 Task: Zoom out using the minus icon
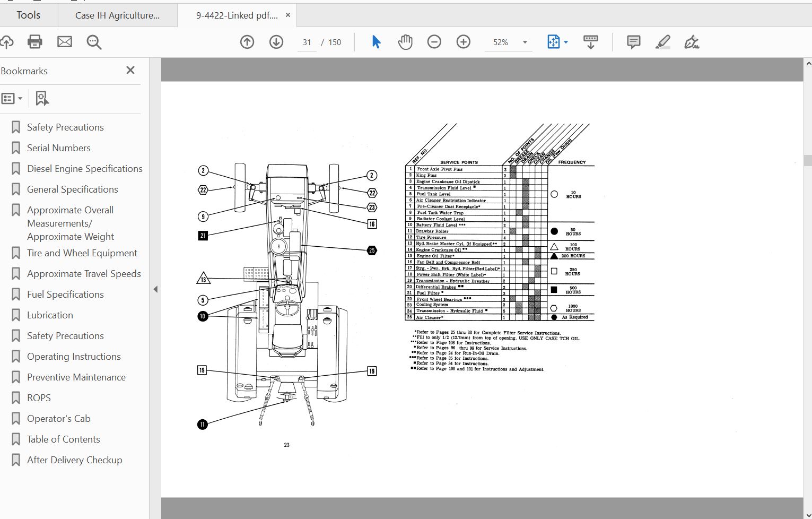click(x=434, y=42)
